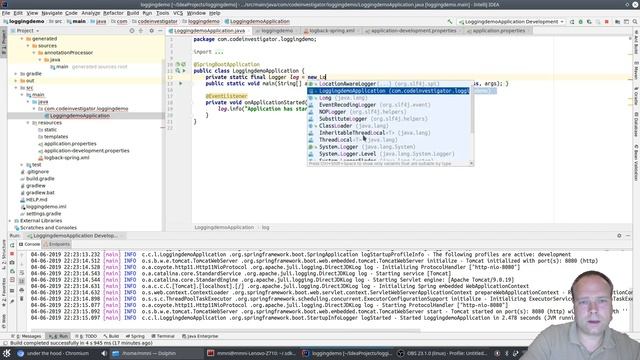Open OBS window in taskbar
The image size is (640, 360).
443,353
